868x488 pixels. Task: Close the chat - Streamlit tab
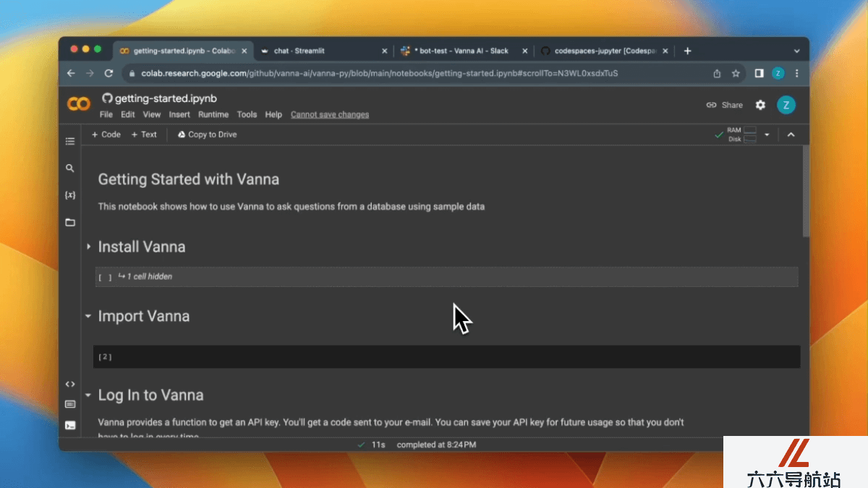point(385,51)
